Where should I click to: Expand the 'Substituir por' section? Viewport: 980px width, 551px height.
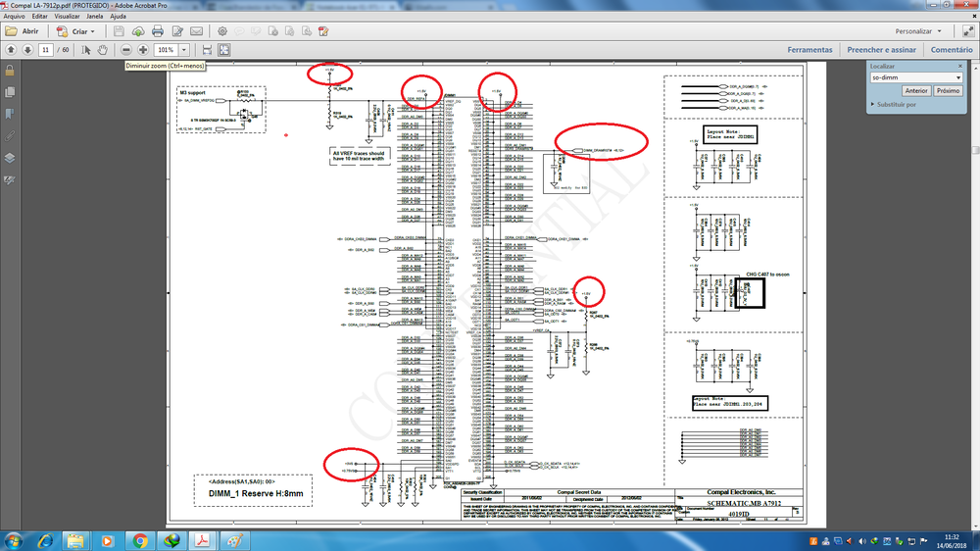pos(873,104)
